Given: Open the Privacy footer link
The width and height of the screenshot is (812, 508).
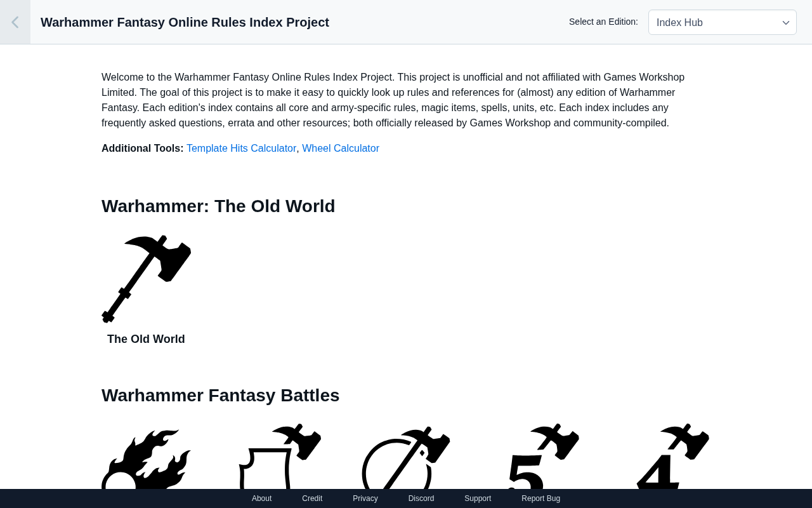Looking at the screenshot, I should pyautogui.click(x=365, y=498).
